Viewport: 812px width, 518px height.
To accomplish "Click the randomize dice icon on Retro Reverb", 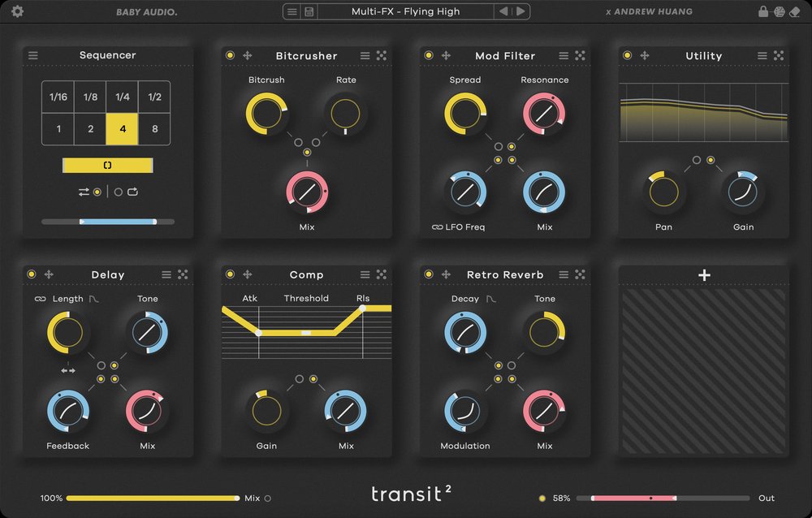I will pos(580,274).
